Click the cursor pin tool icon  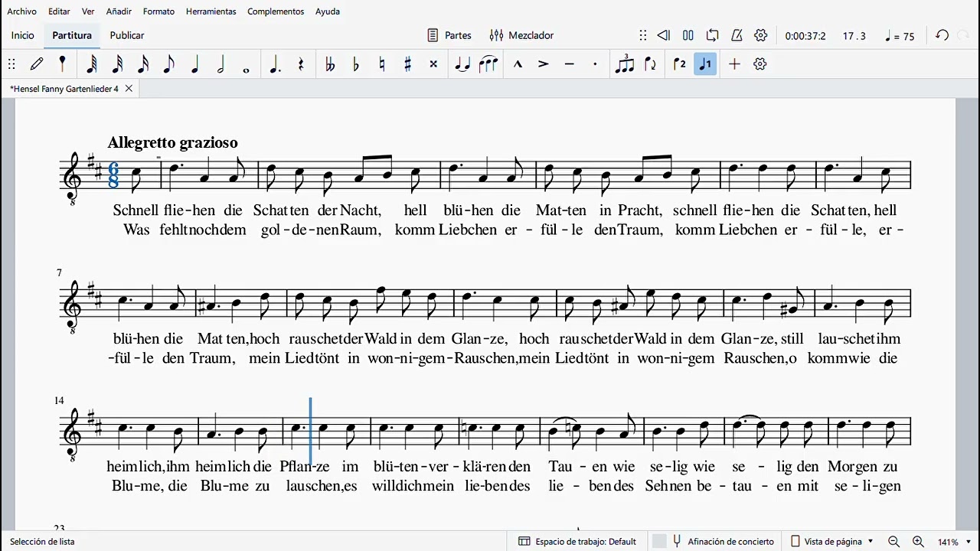pos(62,64)
